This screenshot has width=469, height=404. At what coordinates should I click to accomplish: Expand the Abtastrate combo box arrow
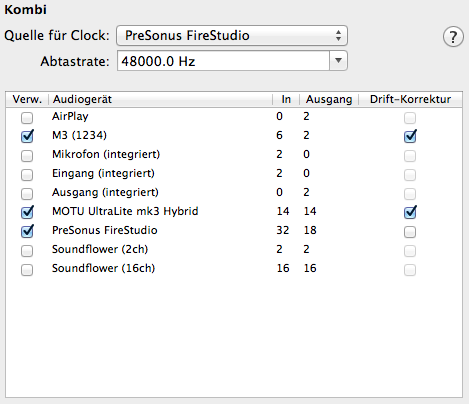pos(338,61)
